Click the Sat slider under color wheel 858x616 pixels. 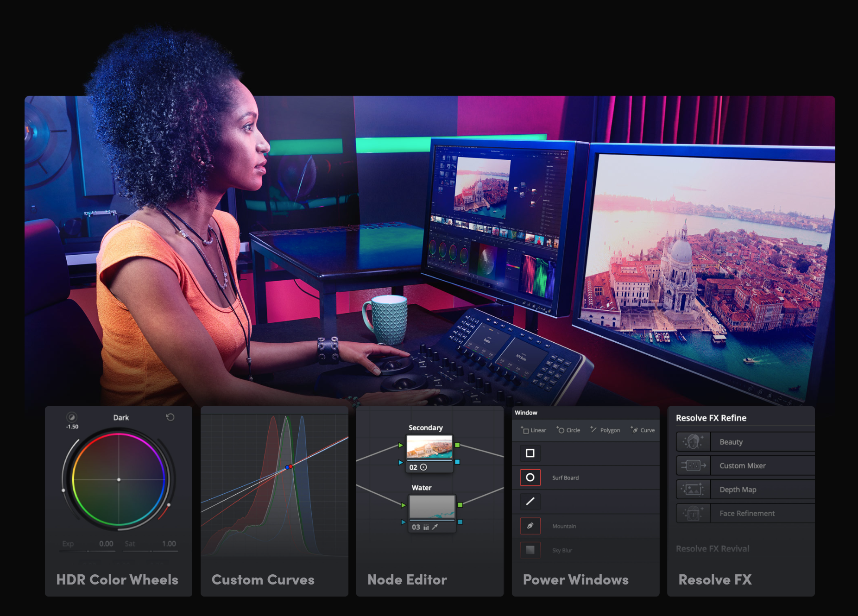pyautogui.click(x=151, y=551)
